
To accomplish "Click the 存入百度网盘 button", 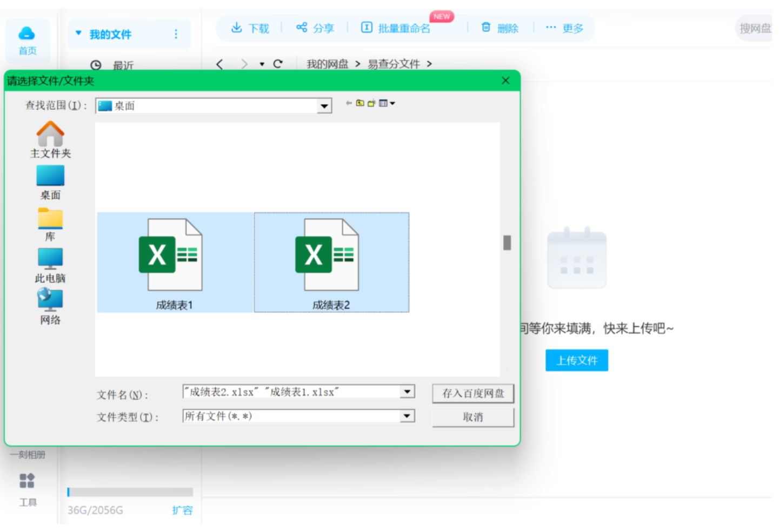I will point(473,393).
